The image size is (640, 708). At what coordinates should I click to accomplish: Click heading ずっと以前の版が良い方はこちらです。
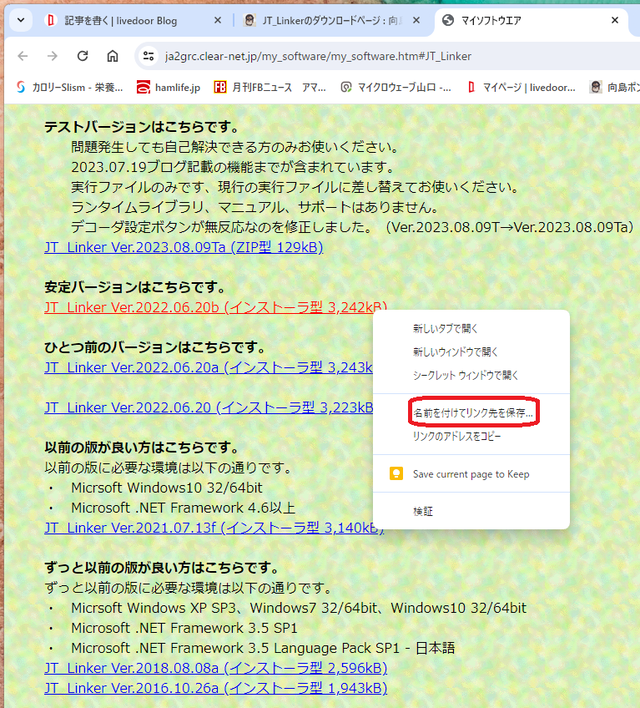(x=162, y=568)
